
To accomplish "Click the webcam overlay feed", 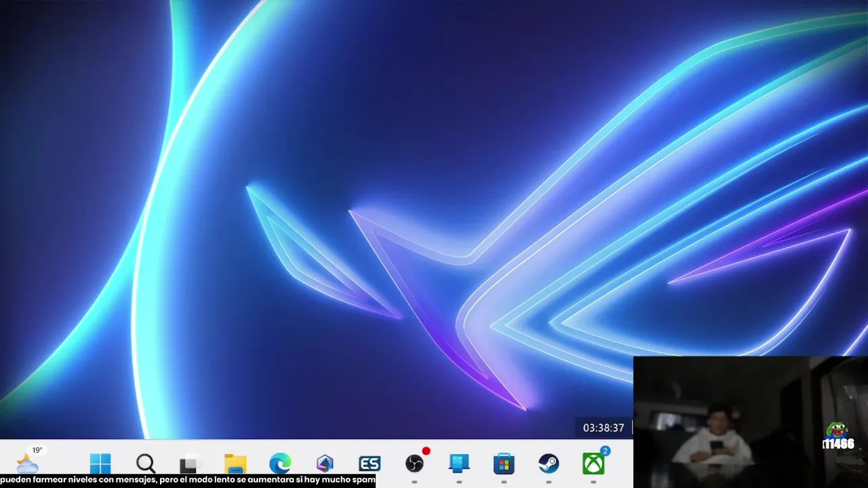I will [x=751, y=422].
